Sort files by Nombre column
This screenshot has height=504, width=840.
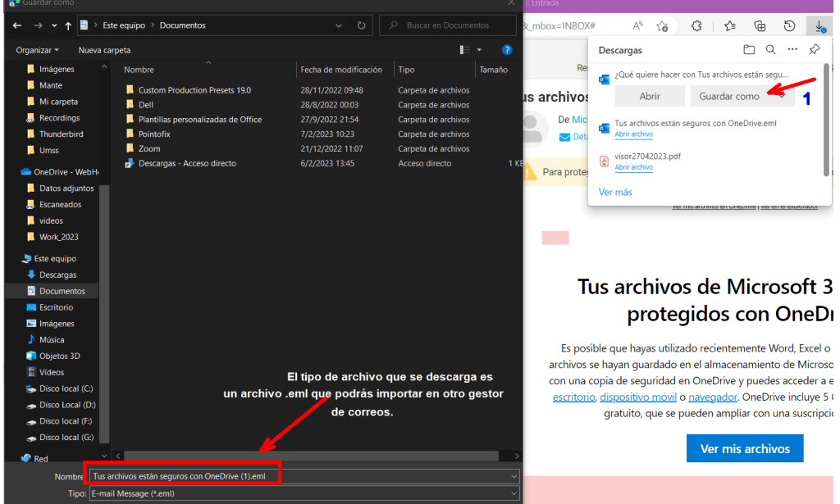point(139,70)
